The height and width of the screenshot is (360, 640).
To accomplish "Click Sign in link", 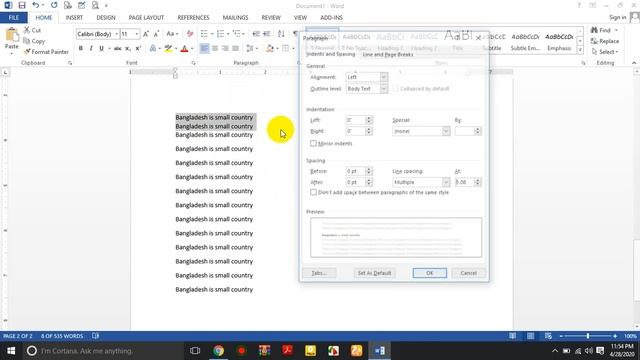I will pyautogui.click(x=618, y=18).
